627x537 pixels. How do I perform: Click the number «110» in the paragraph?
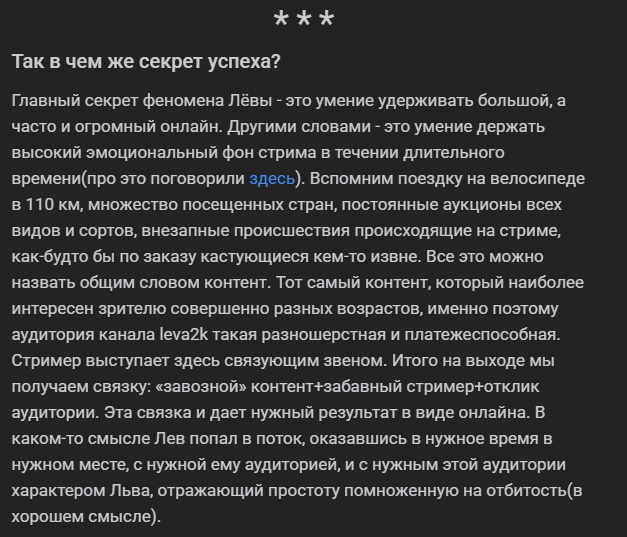point(40,204)
